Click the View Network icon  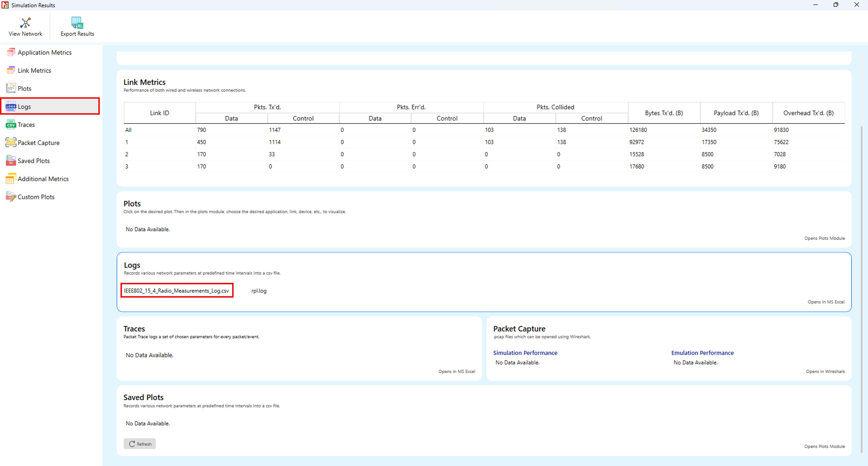[x=25, y=23]
